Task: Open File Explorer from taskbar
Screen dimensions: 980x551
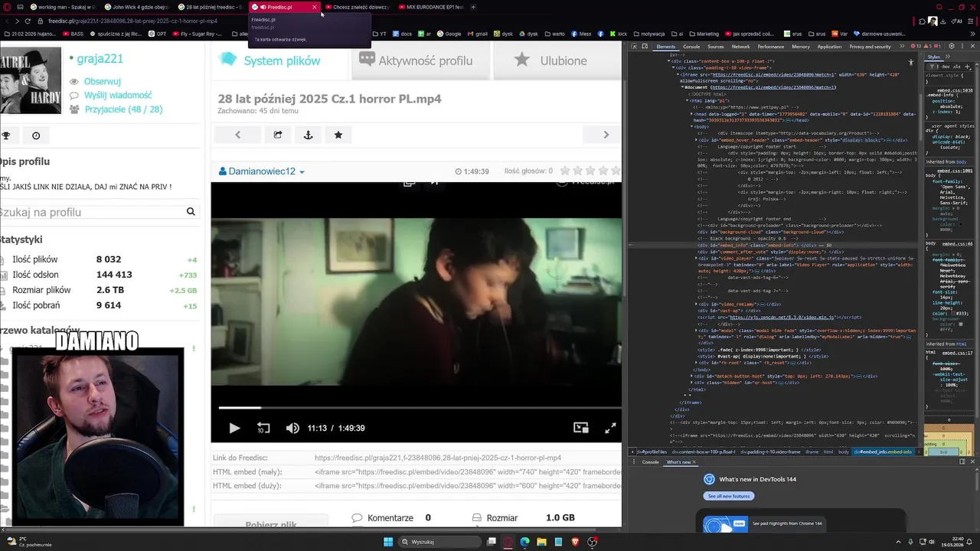Action: pos(541,542)
